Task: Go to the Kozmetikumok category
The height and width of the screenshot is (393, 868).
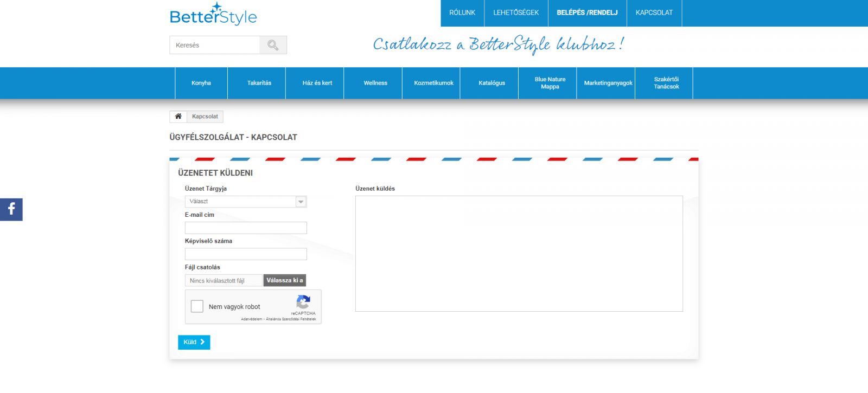Action: click(x=433, y=83)
